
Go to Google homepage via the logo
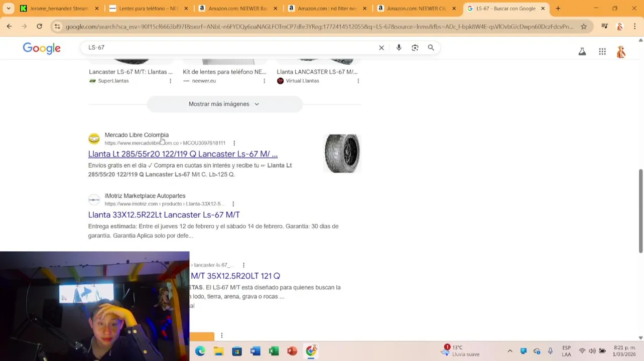pos(42,48)
